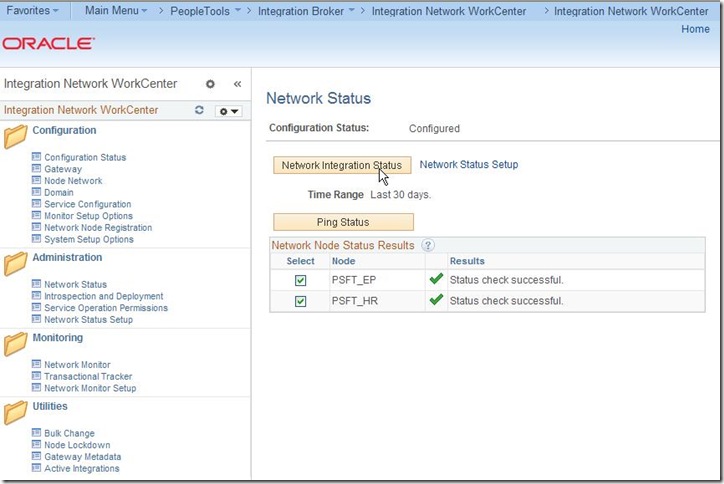Screen dimensions: 724x484
Task: Click the green check icon for PSFT_HR
Action: tap(436, 299)
